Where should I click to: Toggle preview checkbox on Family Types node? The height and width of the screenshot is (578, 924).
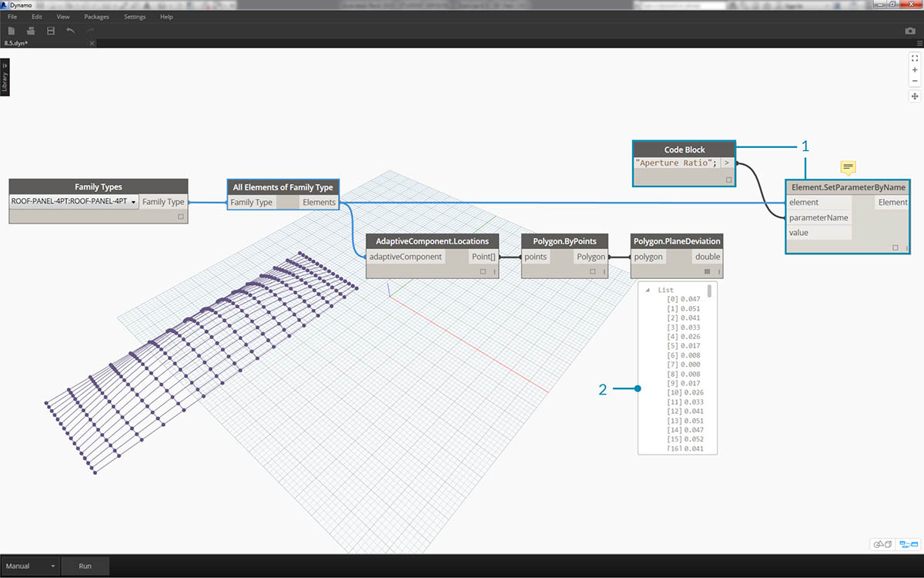pos(181,217)
